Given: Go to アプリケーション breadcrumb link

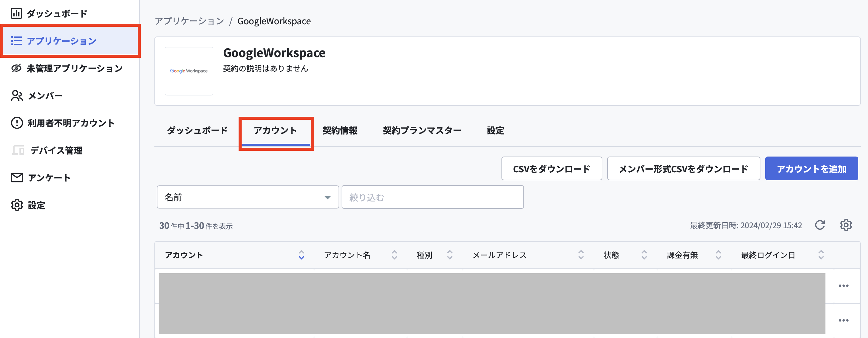Looking at the screenshot, I should [x=189, y=21].
